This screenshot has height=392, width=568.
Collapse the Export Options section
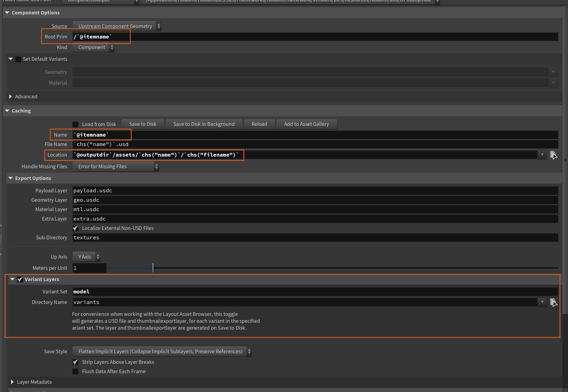click(x=11, y=178)
